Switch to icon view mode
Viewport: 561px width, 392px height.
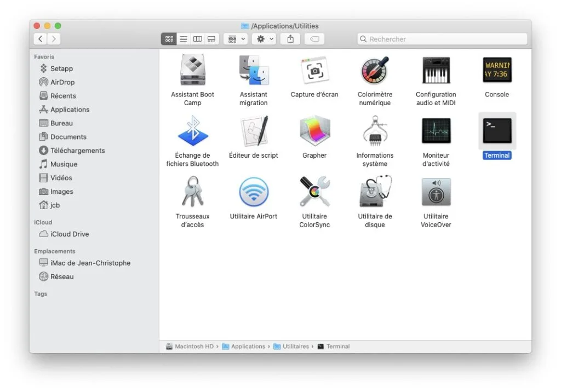[x=169, y=39]
